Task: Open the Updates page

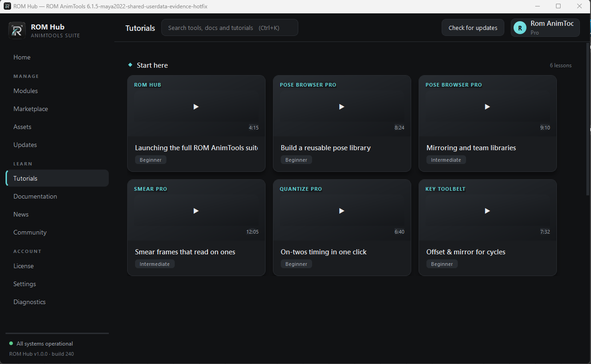Action: (57, 145)
